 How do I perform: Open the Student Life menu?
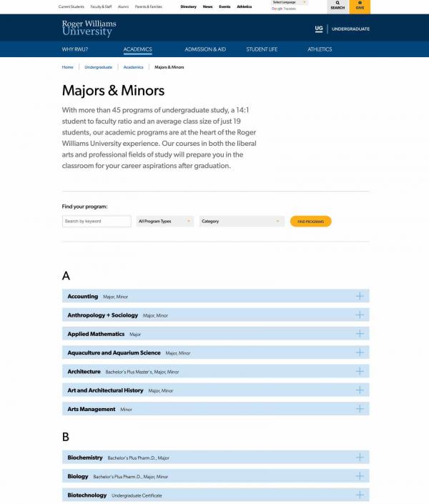tap(262, 49)
